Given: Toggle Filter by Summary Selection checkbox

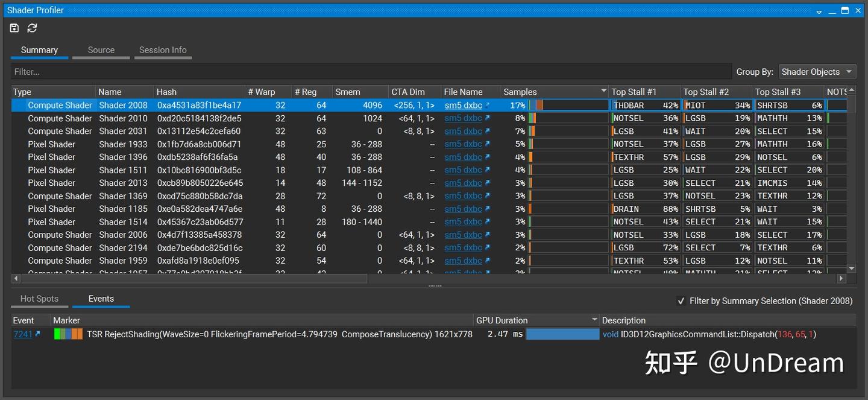Looking at the screenshot, I should click(681, 301).
